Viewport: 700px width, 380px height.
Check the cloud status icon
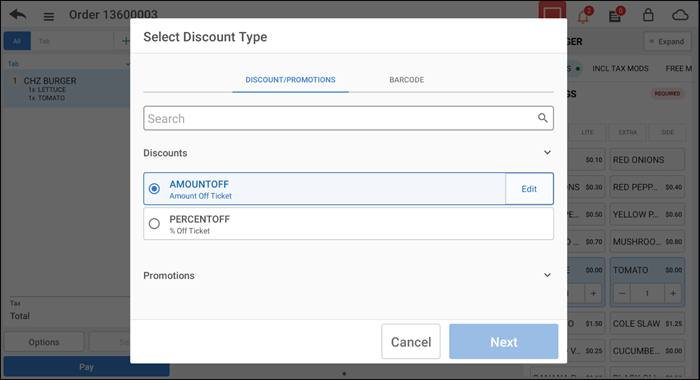[x=680, y=15]
